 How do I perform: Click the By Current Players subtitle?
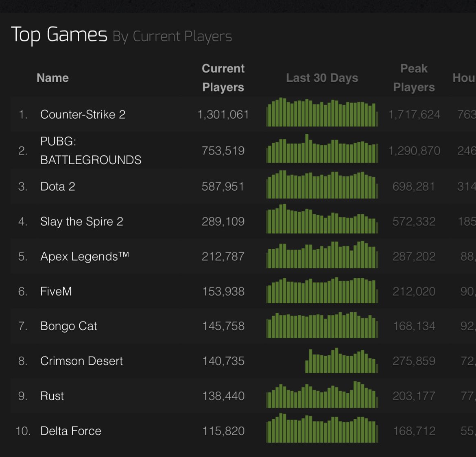pyautogui.click(x=172, y=37)
